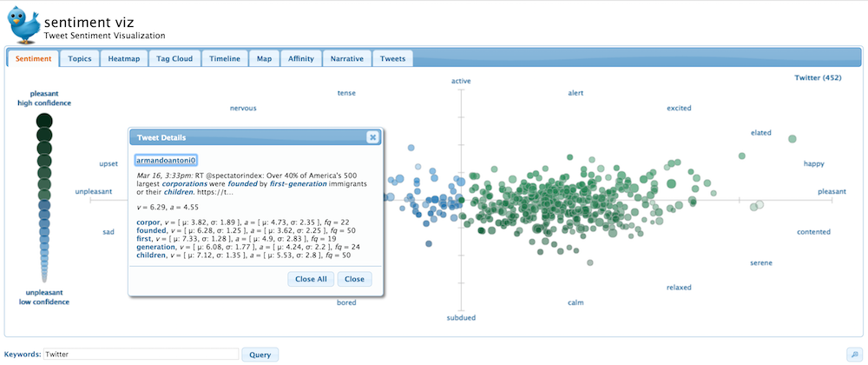Select the tweet circle beside the elated label

[x=792, y=139]
